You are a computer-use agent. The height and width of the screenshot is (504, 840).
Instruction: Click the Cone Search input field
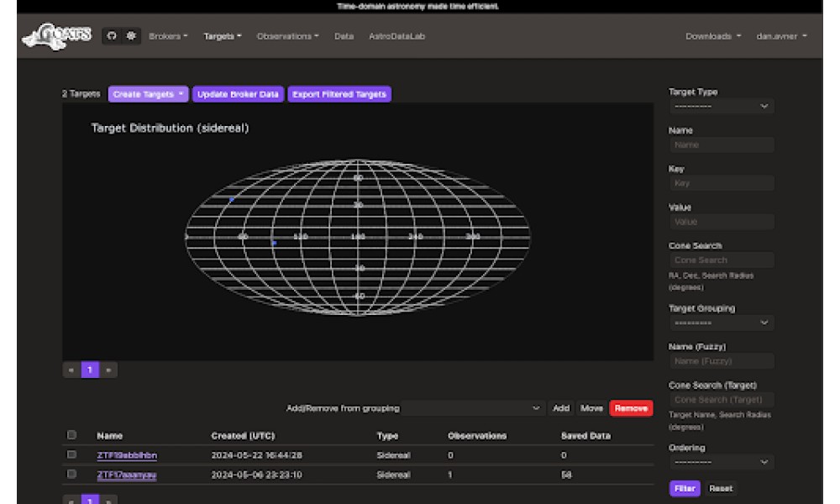[x=721, y=260]
